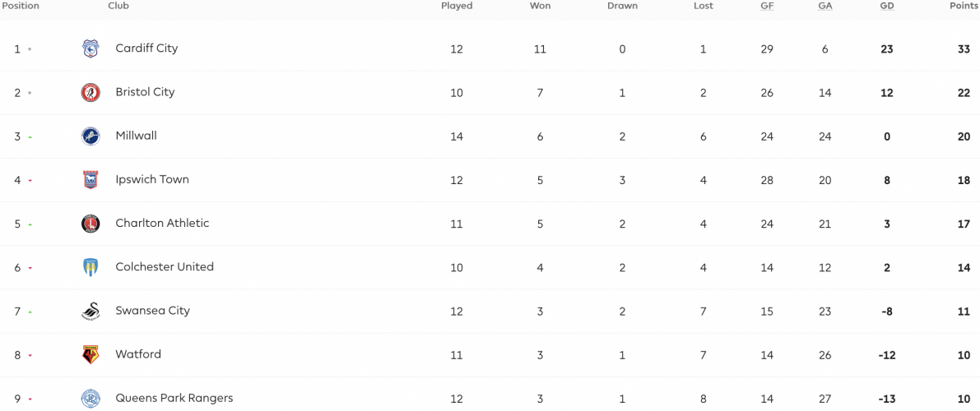Click the Played column header
The image size is (980, 411).
tap(457, 6)
